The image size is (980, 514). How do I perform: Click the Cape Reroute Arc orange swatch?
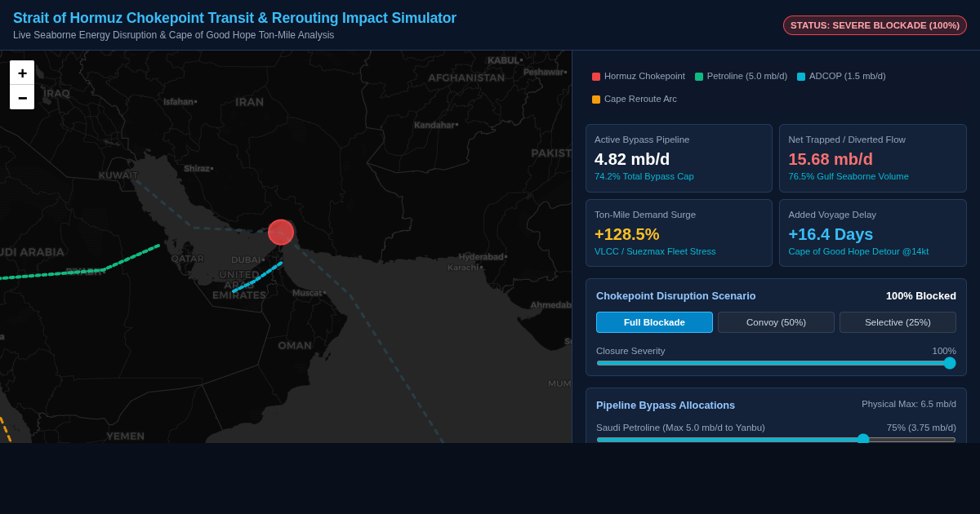[596, 100]
